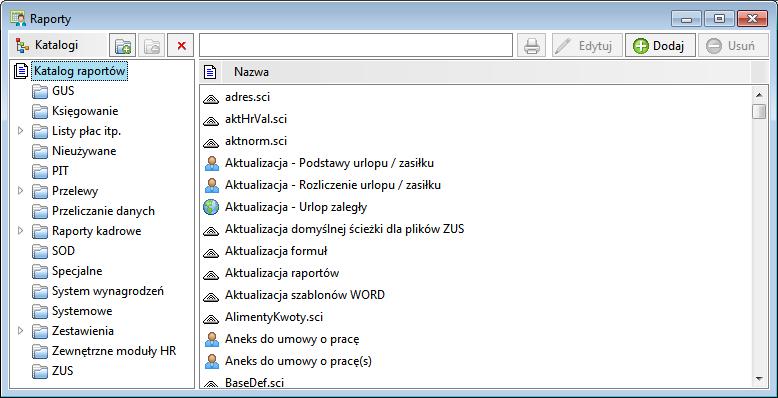778x398 pixels.
Task: Select the Listy płac itp. folder label
Action: coord(86,132)
